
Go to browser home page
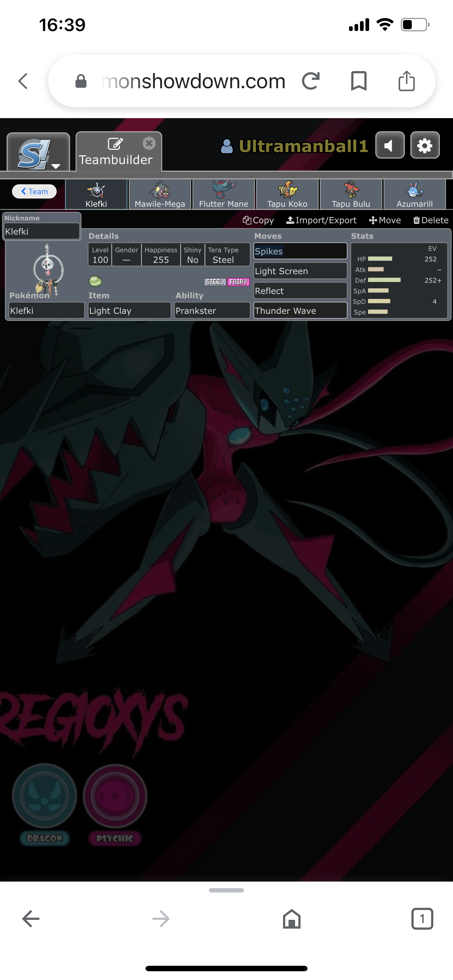tap(291, 919)
